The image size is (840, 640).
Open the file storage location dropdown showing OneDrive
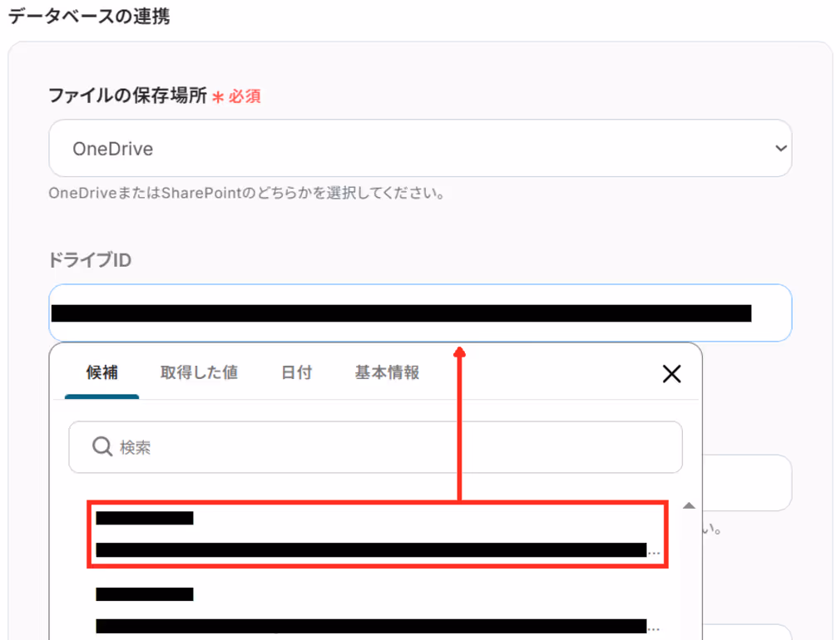[x=420, y=148]
